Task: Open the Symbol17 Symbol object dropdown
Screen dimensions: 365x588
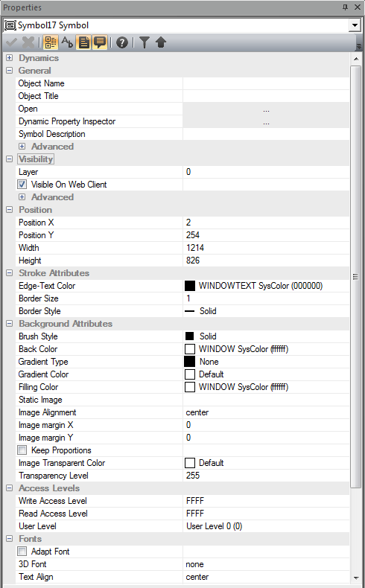Action: [x=355, y=25]
